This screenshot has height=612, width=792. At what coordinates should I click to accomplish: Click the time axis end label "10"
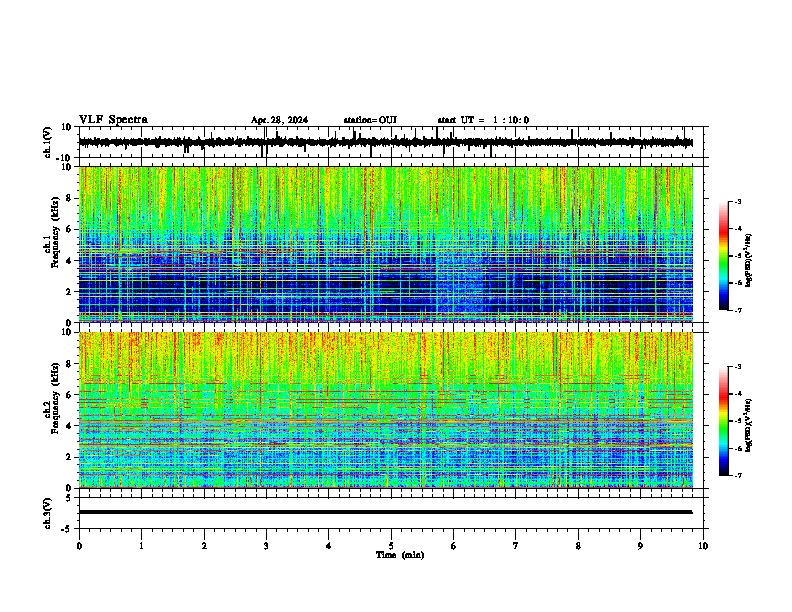coord(703,546)
